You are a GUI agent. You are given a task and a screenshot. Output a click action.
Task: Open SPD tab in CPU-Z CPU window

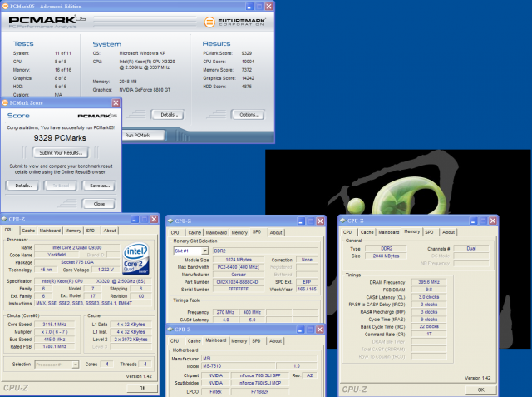[91, 231]
